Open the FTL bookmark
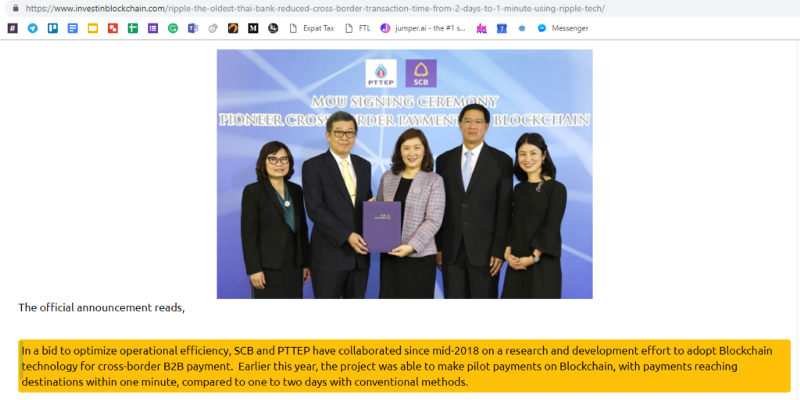 point(358,29)
